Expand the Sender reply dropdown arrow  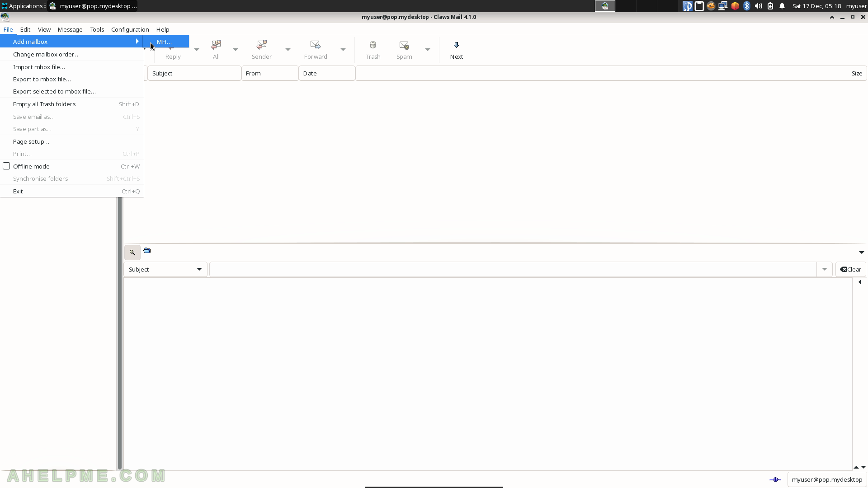288,49
